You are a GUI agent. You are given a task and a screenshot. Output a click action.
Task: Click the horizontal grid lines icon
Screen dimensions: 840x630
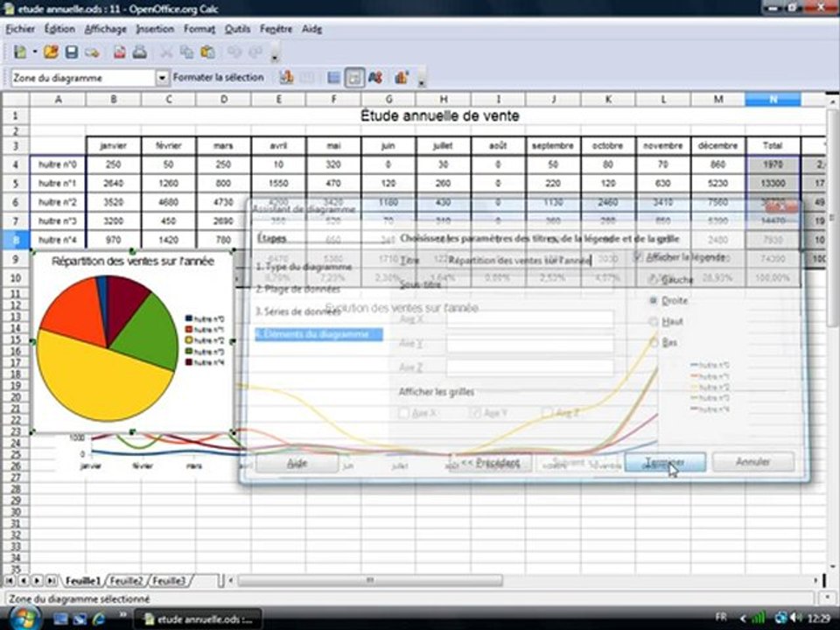point(333,78)
